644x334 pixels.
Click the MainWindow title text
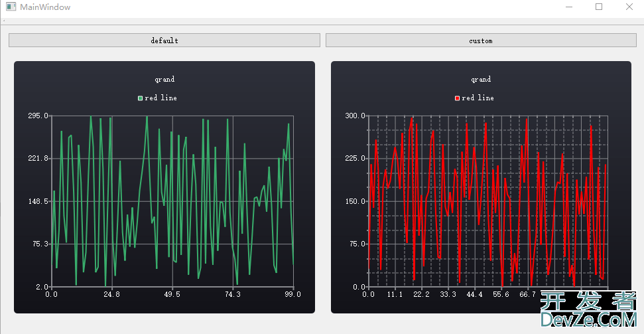45,7
